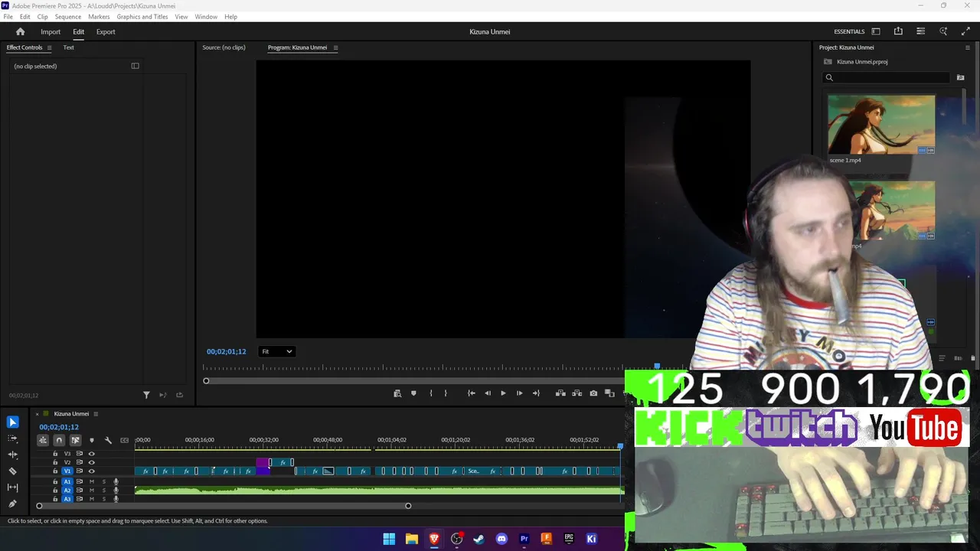Step back one frame
The image size is (980, 551).
487,393
